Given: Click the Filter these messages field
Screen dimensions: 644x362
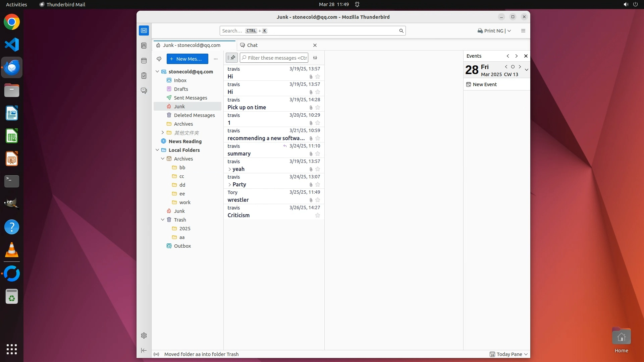Looking at the screenshot, I should [x=277, y=58].
